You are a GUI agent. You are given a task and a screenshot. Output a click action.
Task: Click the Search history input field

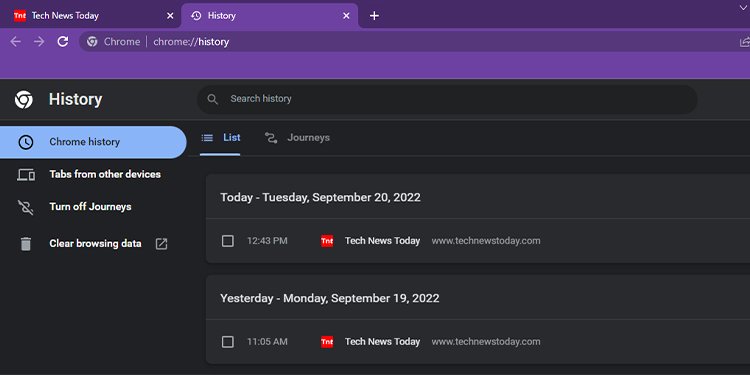click(x=447, y=99)
